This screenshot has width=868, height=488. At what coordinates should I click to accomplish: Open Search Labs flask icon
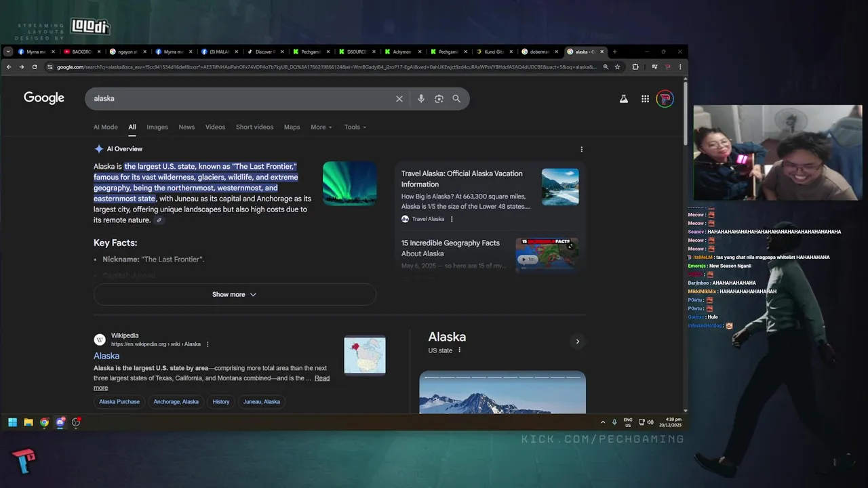(x=623, y=99)
